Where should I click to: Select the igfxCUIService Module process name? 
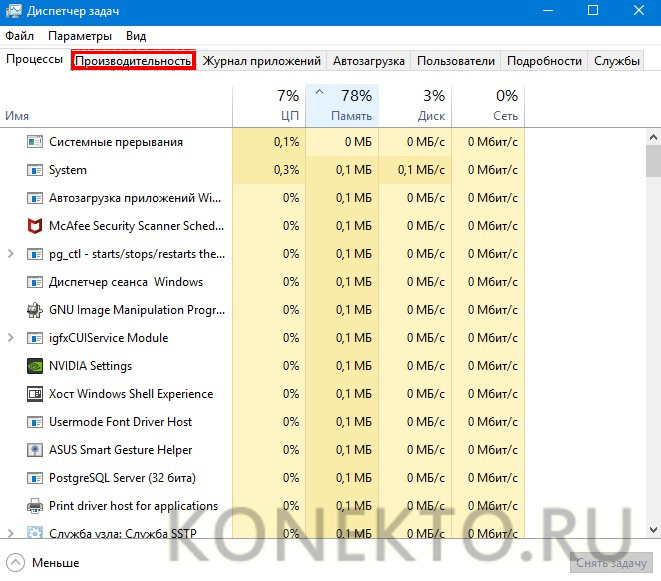coord(108,338)
